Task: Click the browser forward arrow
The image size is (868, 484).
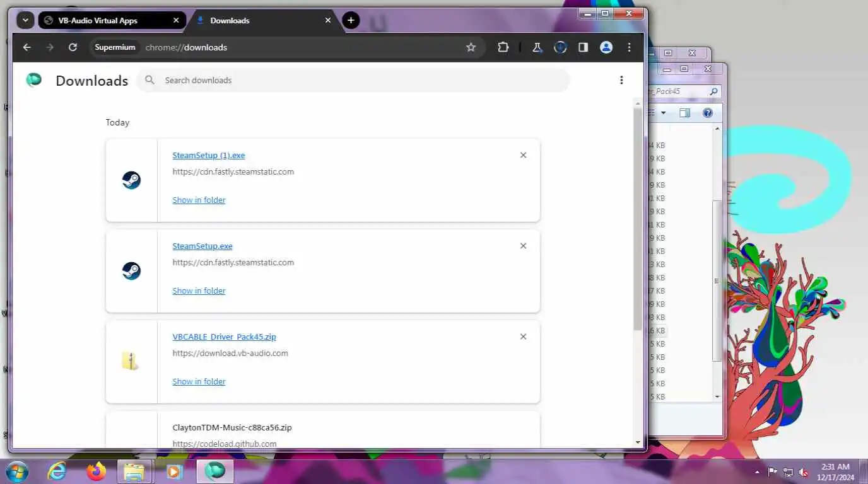Action: (x=50, y=47)
